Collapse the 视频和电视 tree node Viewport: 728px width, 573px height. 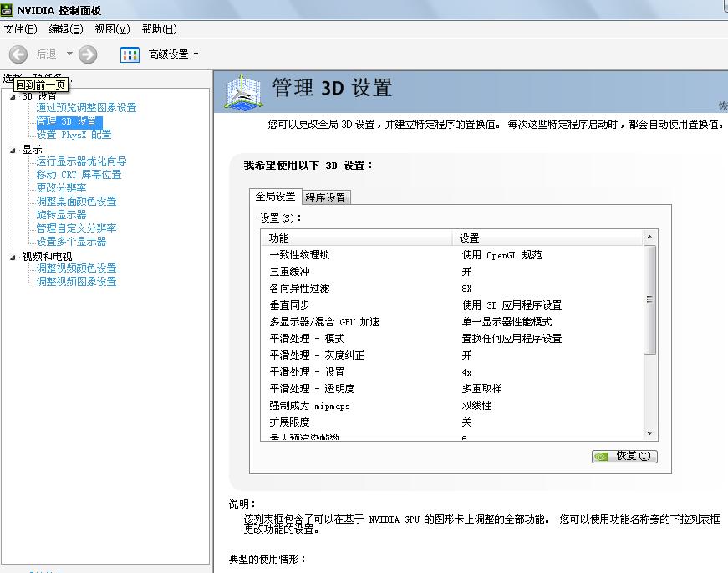click(13, 257)
